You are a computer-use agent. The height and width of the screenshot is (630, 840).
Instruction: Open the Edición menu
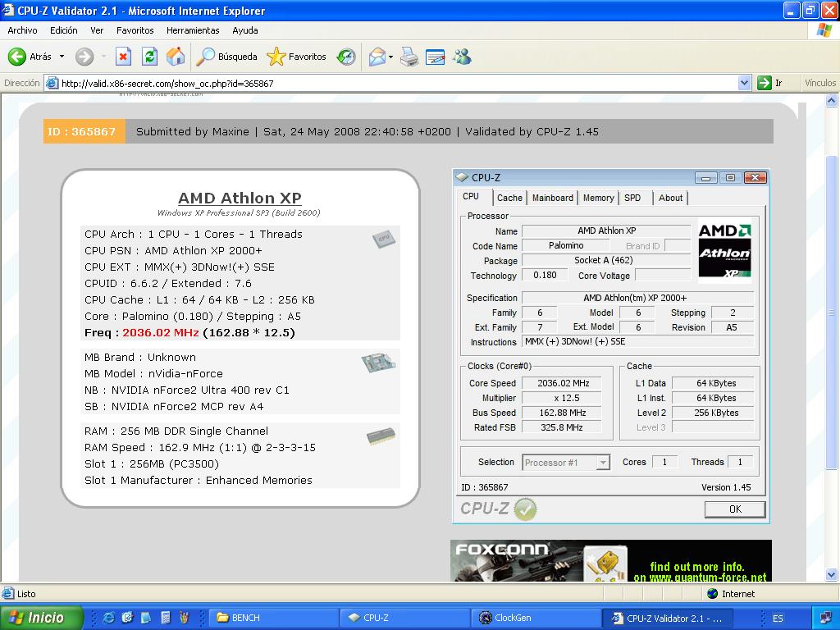pos(64,30)
